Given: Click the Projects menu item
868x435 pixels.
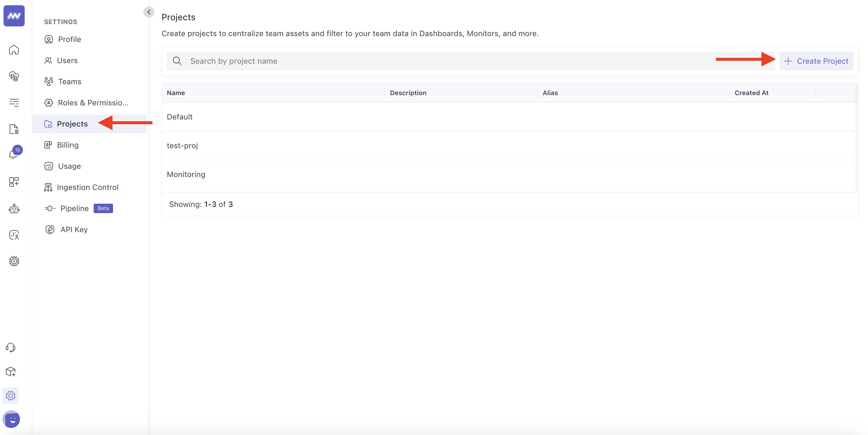Looking at the screenshot, I should (x=73, y=124).
